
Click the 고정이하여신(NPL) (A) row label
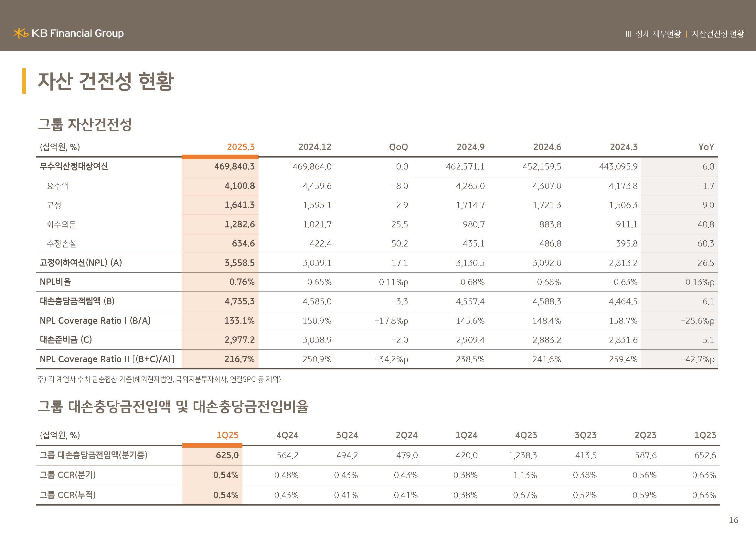(81, 263)
